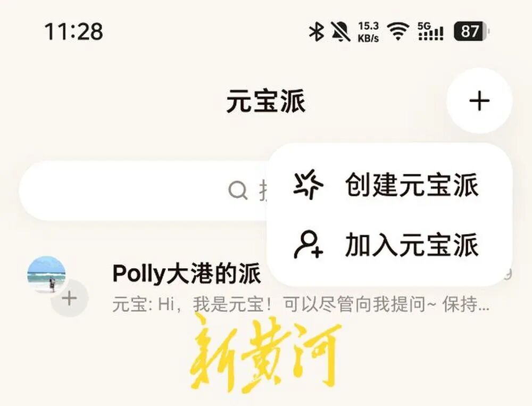Image resolution: width=532 pixels, height=406 pixels.
Task: Tap the battery 87 indicator
Action: coord(471,31)
